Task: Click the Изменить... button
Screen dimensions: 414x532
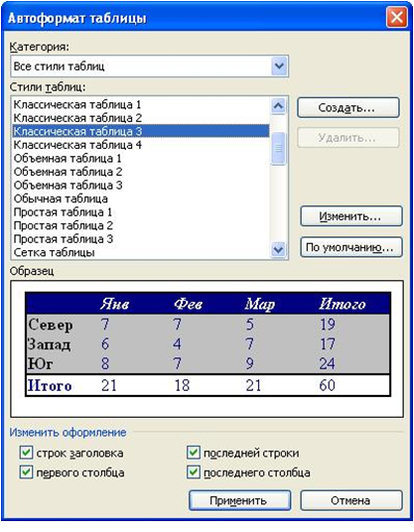Action: [351, 216]
